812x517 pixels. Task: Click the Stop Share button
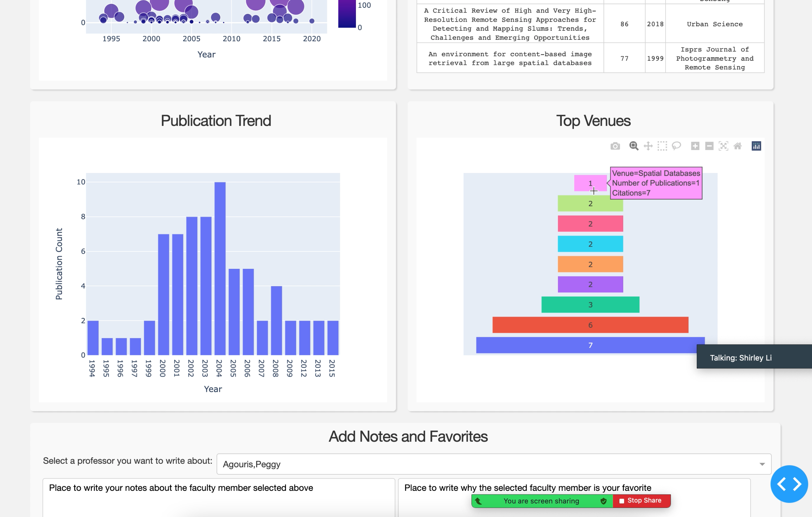coord(642,501)
